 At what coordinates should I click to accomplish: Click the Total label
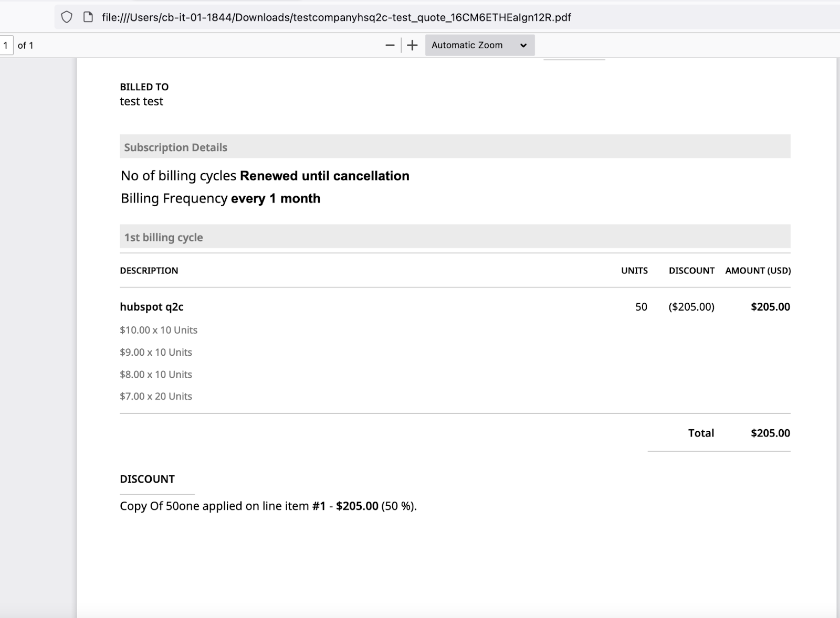point(701,433)
